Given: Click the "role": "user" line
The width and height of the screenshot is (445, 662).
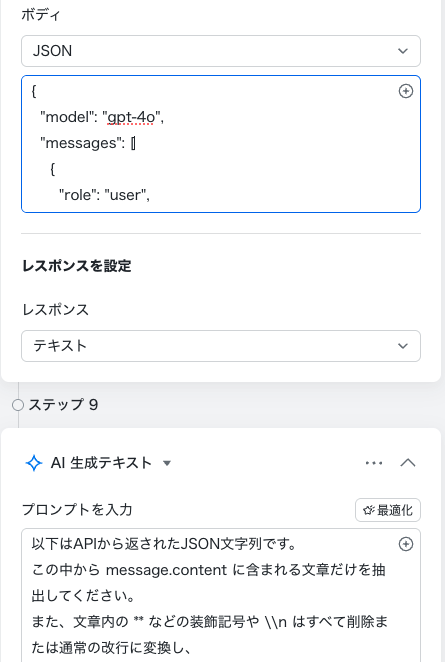Looking at the screenshot, I should coord(104,195).
